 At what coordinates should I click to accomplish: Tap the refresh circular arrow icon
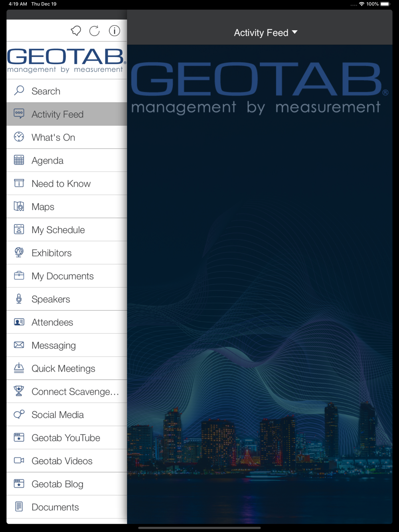click(95, 31)
